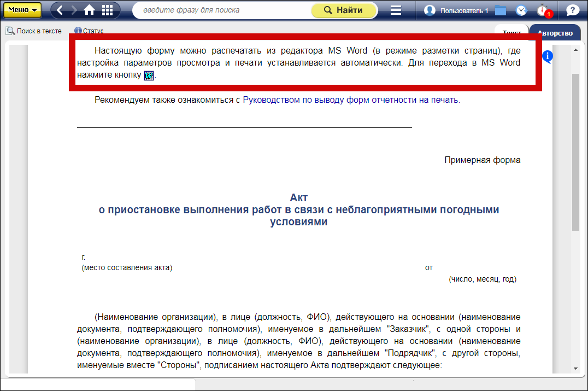Click Поиск в тексте

[x=34, y=31]
